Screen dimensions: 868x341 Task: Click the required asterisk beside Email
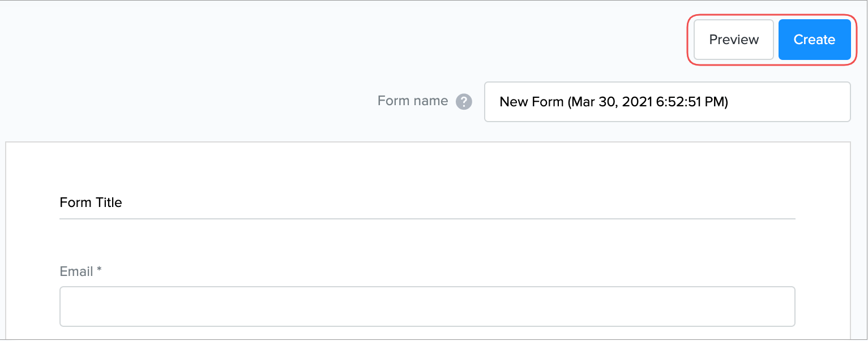[99, 270]
